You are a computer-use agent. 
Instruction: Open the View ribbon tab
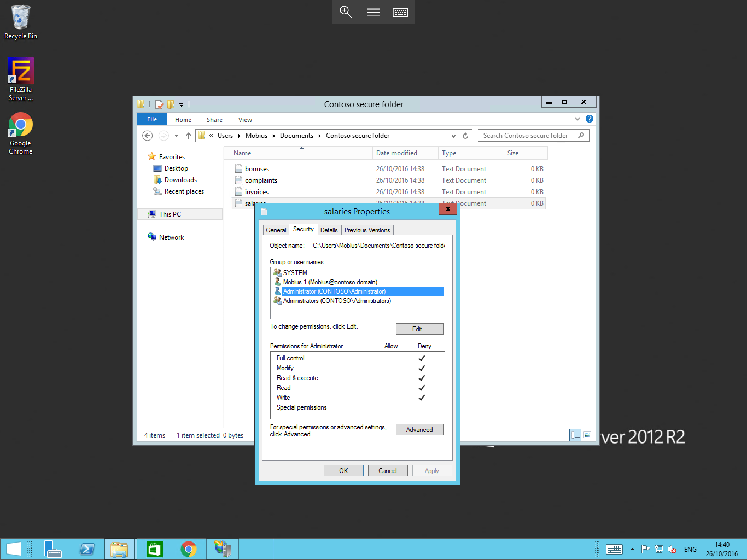[245, 119]
